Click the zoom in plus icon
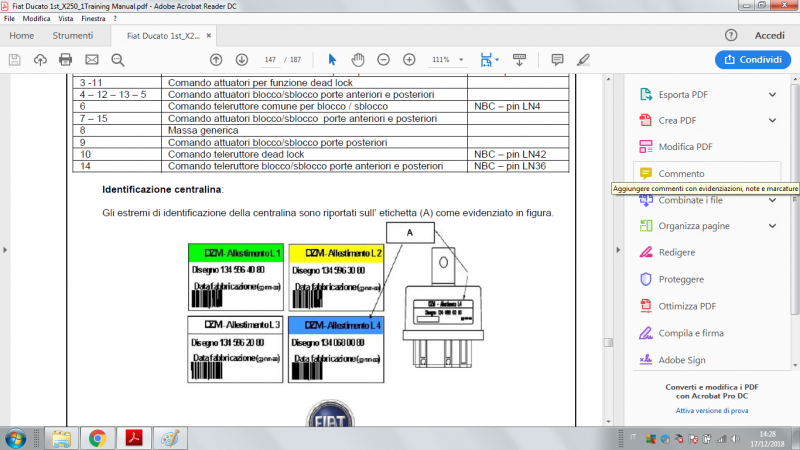800x450 pixels. (409, 60)
